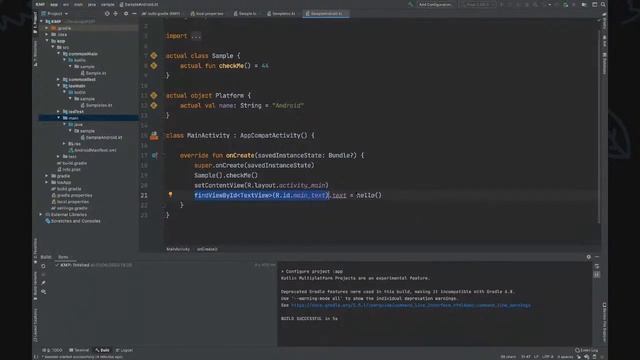Follow the docs.gradle.org link in build output
The image size is (640, 360).
tap(411, 305)
